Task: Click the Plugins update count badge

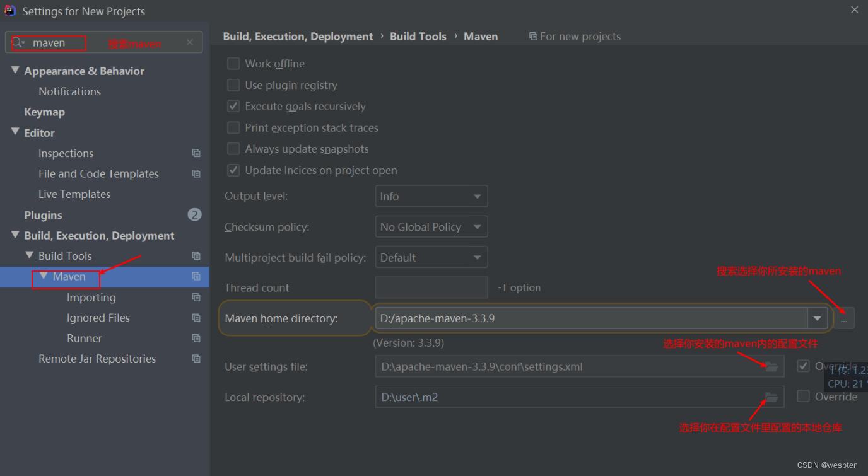Action: (x=194, y=215)
